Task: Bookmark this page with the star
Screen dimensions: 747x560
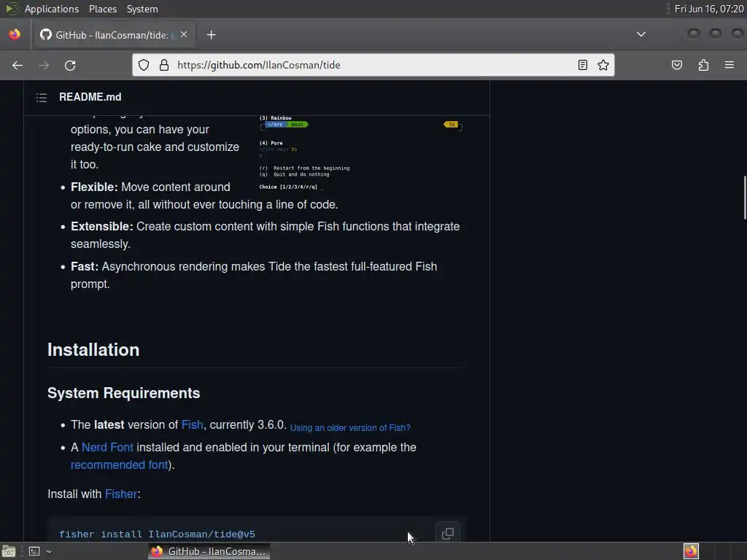Action: (x=603, y=65)
